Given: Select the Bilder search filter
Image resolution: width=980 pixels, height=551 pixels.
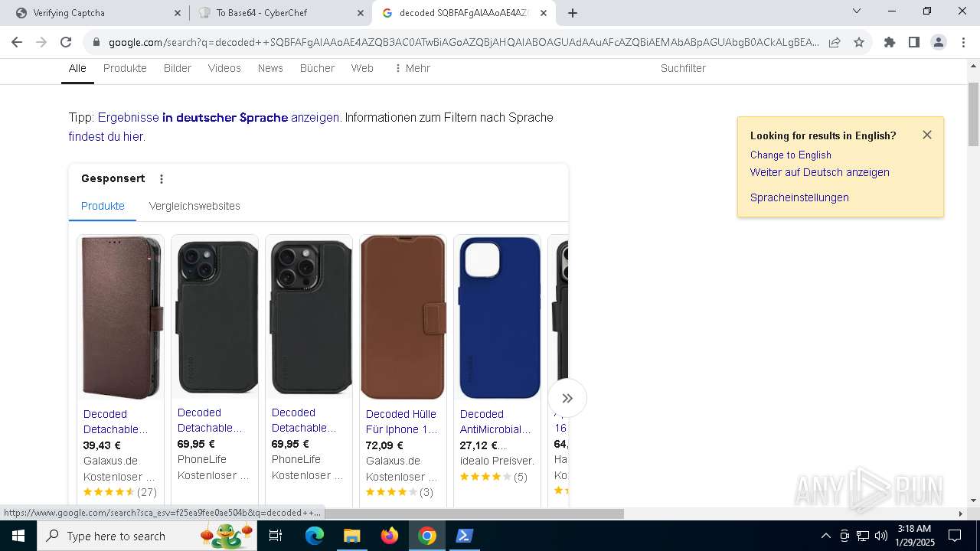Looking at the screenshot, I should 178,68.
